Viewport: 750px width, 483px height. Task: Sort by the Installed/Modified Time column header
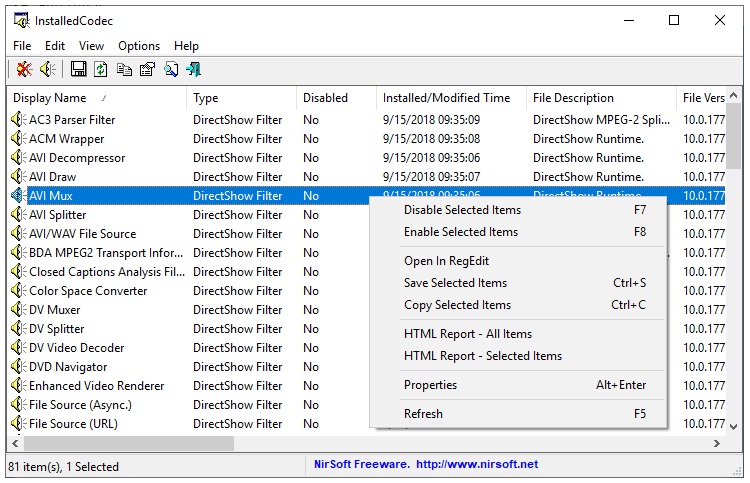(x=446, y=98)
